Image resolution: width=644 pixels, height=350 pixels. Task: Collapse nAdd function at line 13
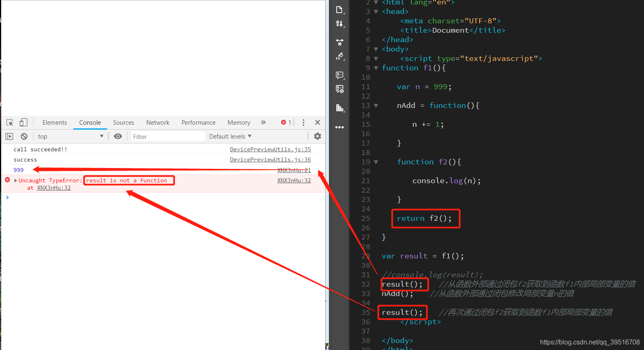click(376, 105)
